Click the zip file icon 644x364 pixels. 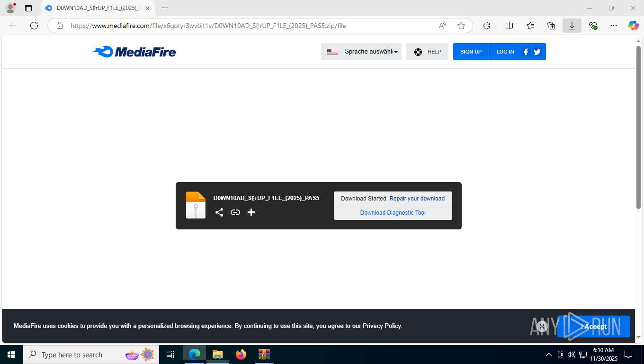coord(196,205)
